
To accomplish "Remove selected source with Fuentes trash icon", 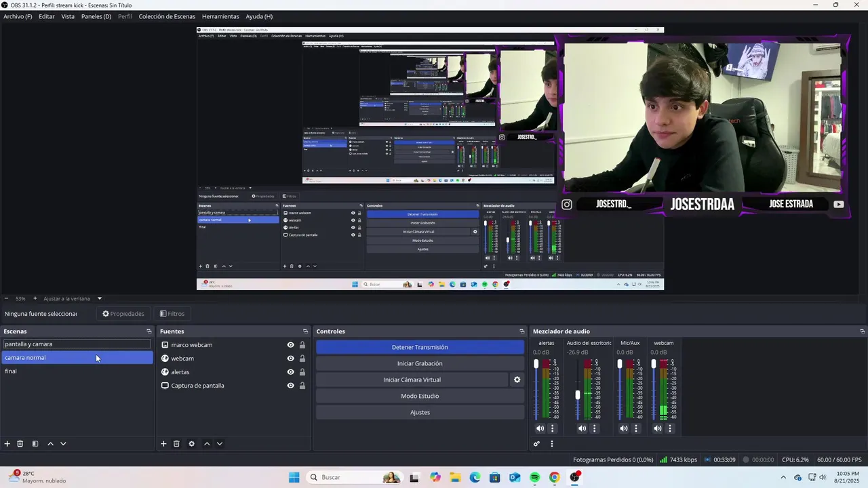I will pyautogui.click(x=176, y=444).
